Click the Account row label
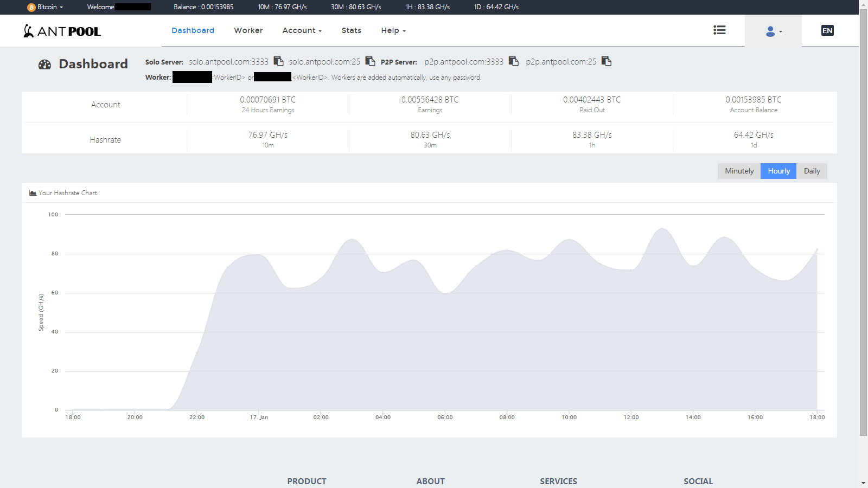Viewport: 868px width, 488px height. pos(105,105)
